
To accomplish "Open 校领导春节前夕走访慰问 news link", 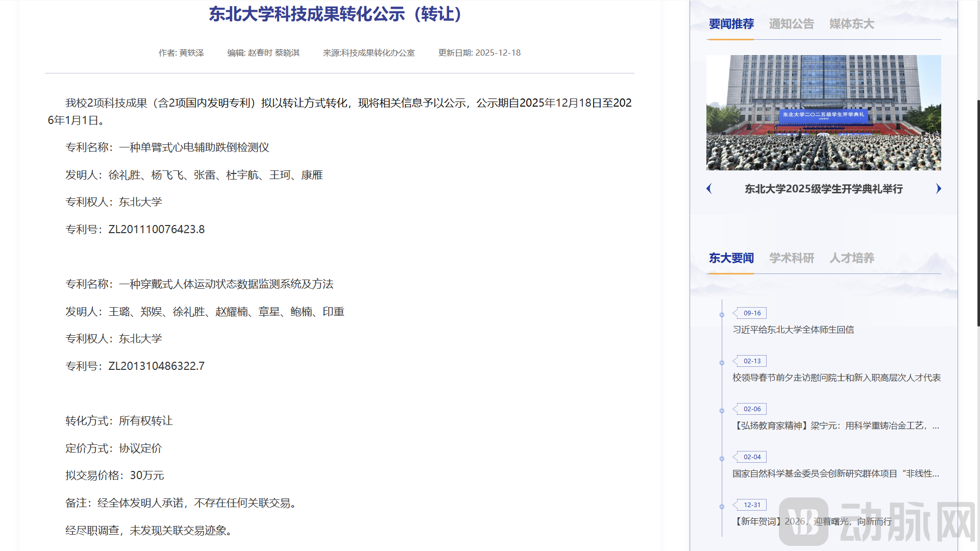I will (x=836, y=378).
